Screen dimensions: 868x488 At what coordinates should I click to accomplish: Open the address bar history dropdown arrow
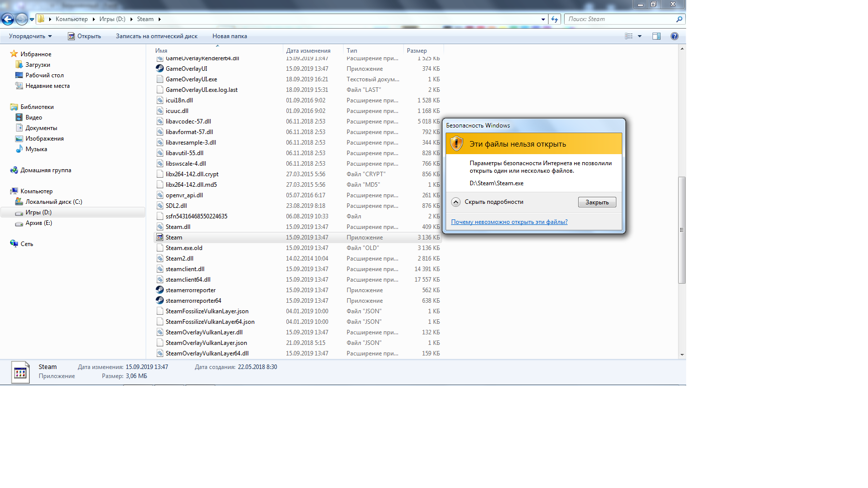point(543,19)
